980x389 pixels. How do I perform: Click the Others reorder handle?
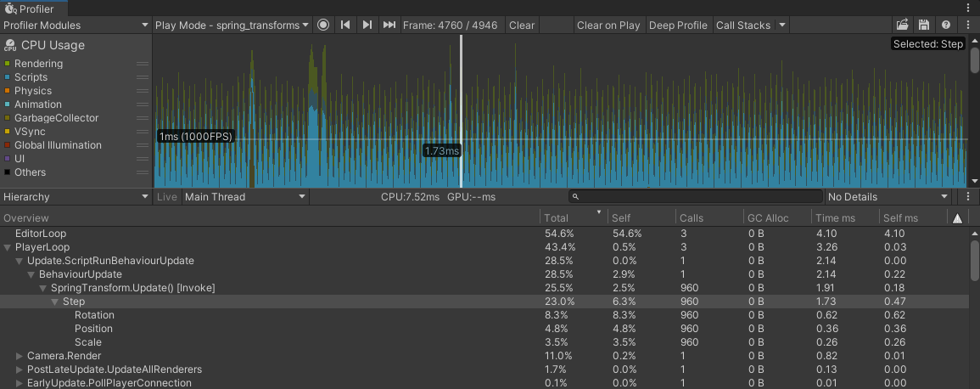pos(143,172)
